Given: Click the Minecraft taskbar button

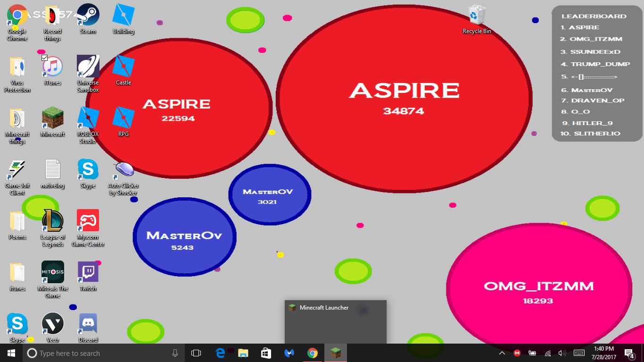Looking at the screenshot, I should tap(335, 353).
